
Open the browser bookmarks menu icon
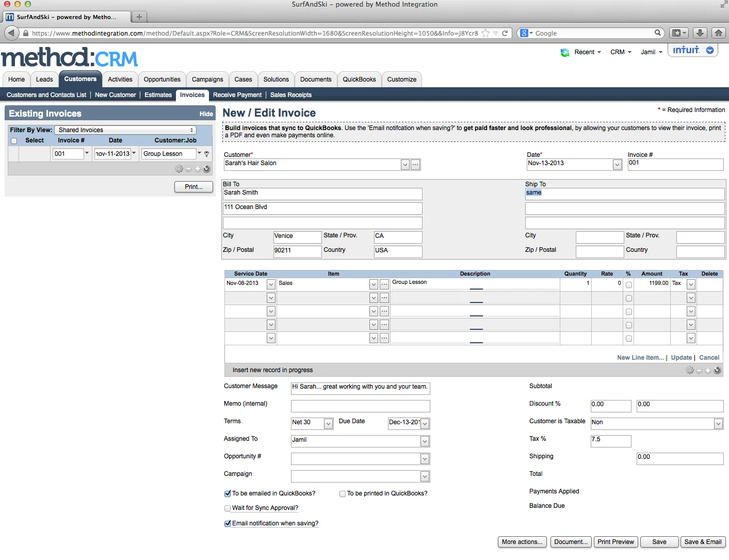pyautogui.click(x=679, y=33)
